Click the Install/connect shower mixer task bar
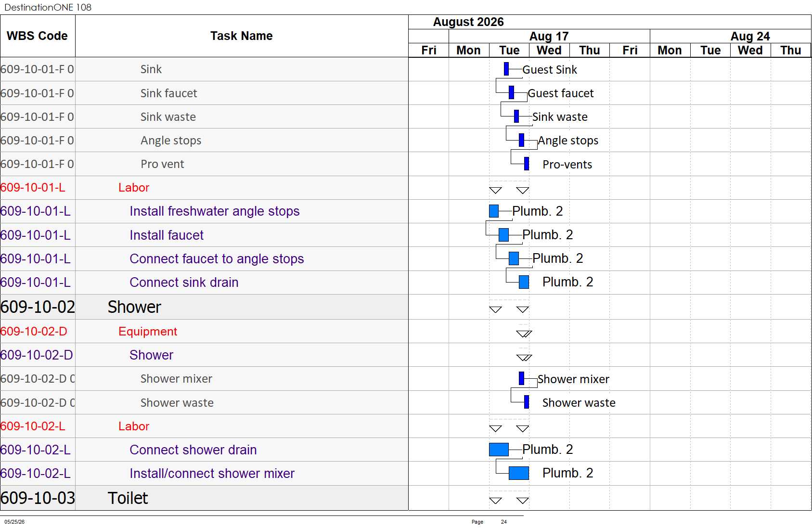 [519, 473]
